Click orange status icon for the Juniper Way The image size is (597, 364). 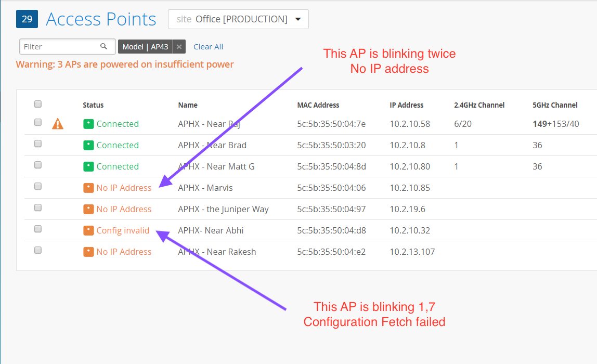point(88,209)
